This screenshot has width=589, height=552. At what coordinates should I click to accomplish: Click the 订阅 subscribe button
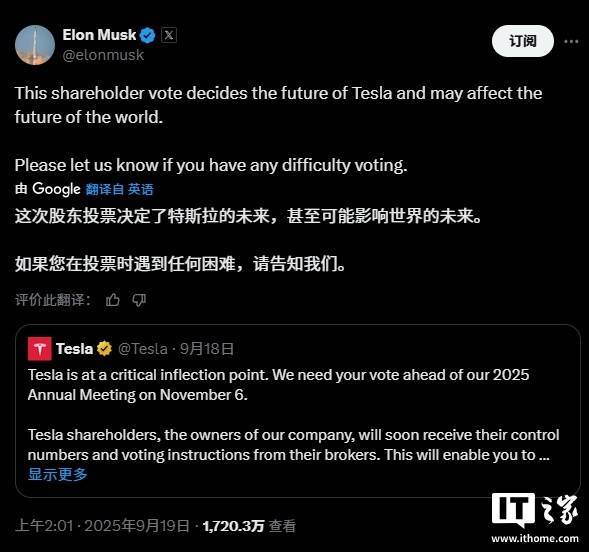[523, 41]
